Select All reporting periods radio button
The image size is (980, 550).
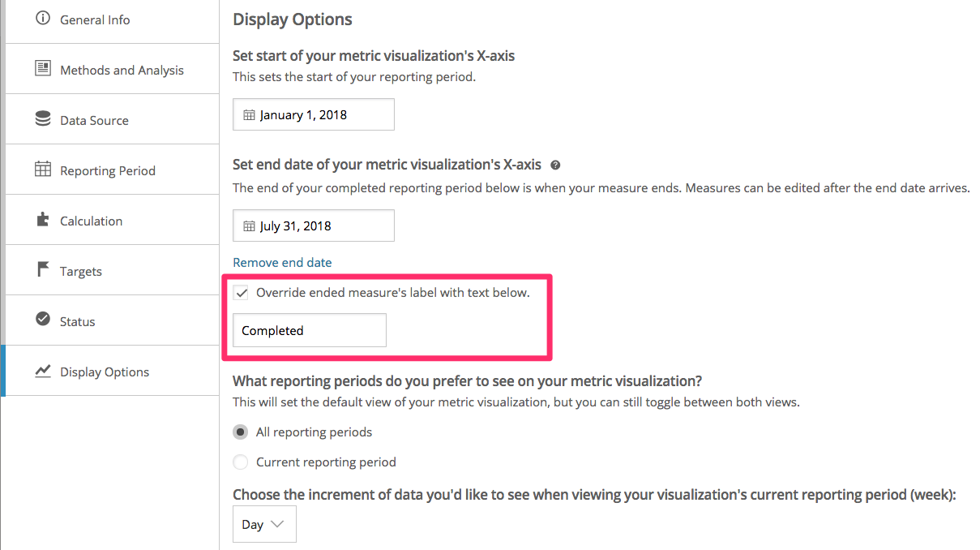point(241,432)
